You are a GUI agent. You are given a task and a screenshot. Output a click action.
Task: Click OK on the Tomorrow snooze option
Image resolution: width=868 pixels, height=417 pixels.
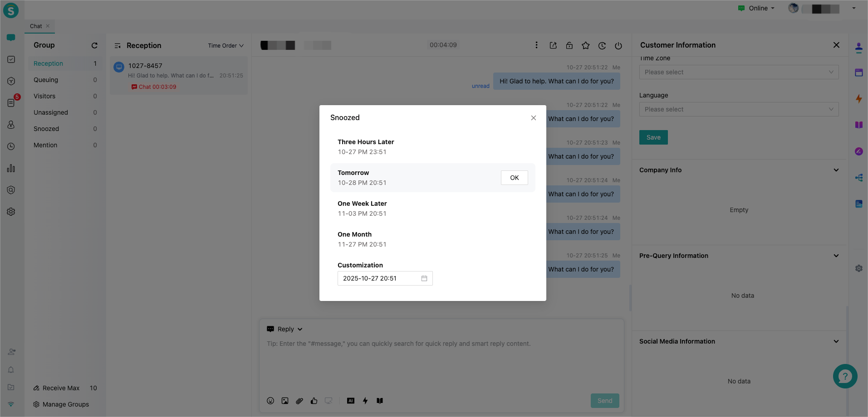[x=514, y=178]
